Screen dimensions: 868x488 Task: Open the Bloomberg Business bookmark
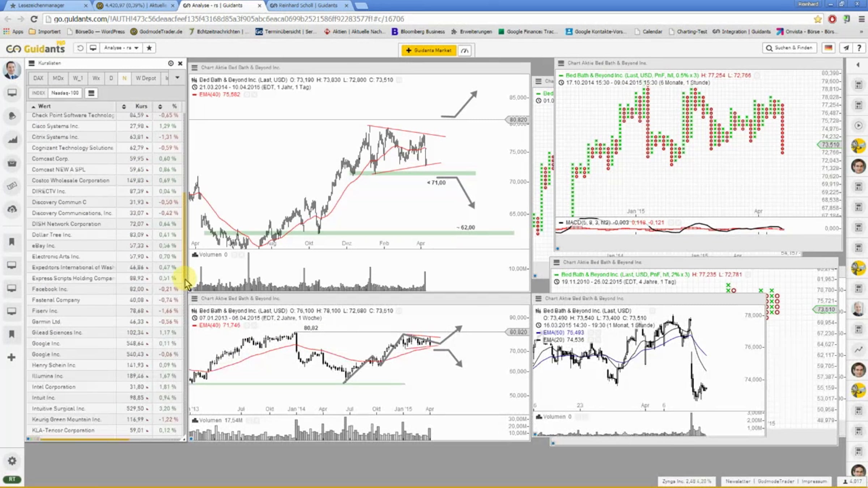click(x=418, y=32)
